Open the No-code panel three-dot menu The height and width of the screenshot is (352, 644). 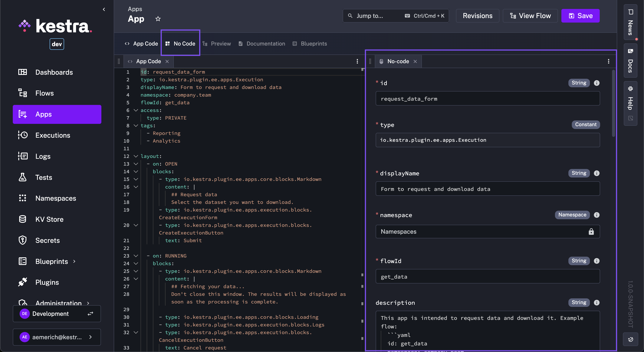tap(608, 62)
